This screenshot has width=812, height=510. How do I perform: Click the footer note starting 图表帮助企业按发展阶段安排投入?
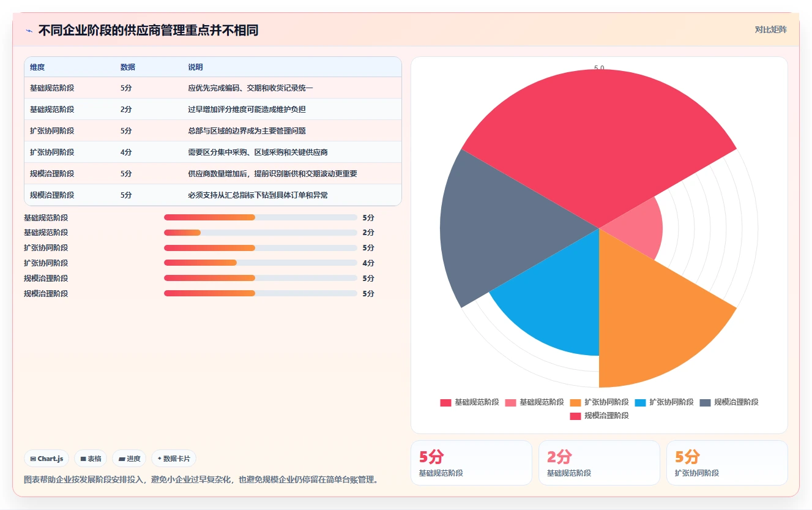pyautogui.click(x=201, y=479)
